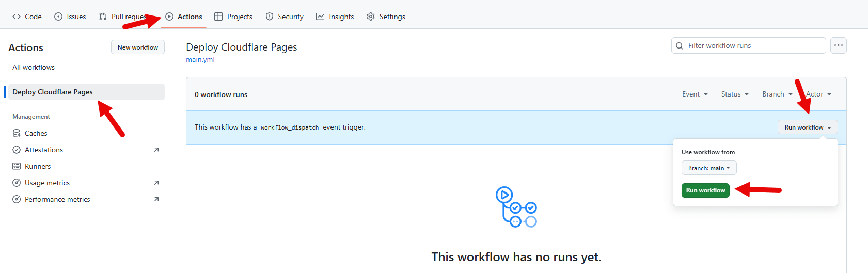Click the Attestations verified-check icon
The height and width of the screenshot is (273, 868).
click(x=17, y=150)
